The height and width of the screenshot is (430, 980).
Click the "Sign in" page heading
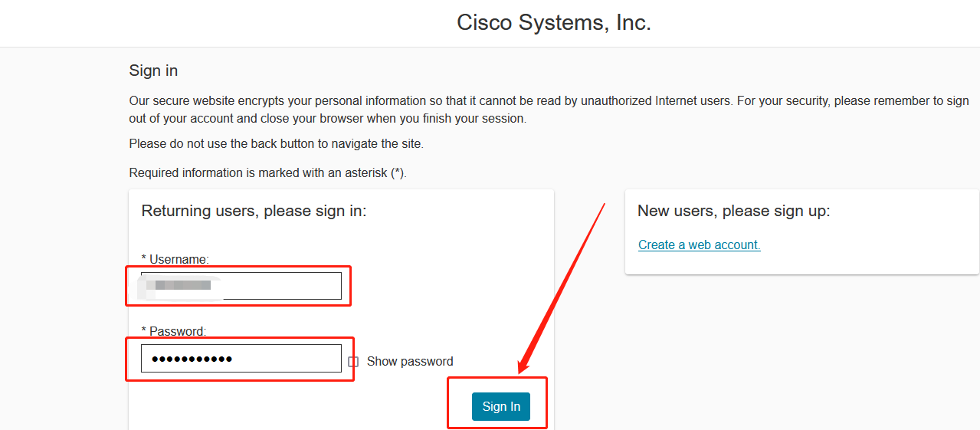click(153, 71)
